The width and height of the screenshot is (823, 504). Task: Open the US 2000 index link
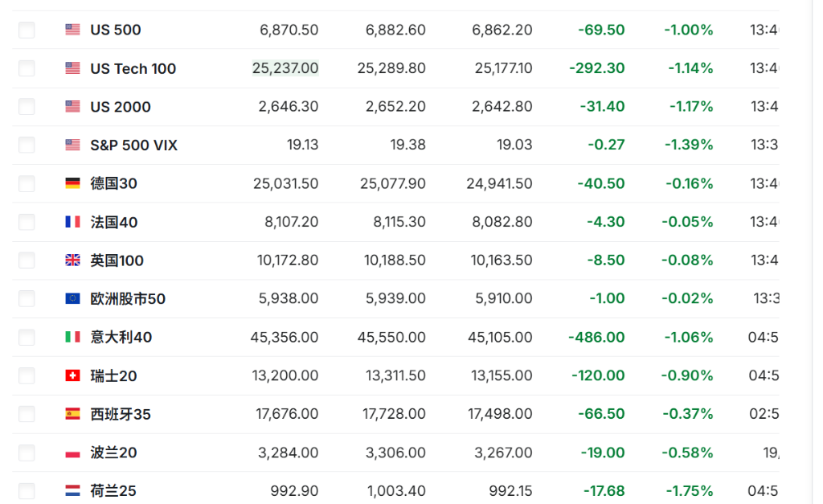click(x=121, y=107)
